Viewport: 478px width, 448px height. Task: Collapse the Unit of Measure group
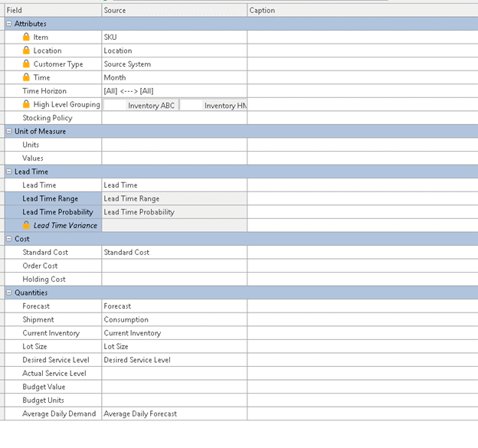[9, 131]
